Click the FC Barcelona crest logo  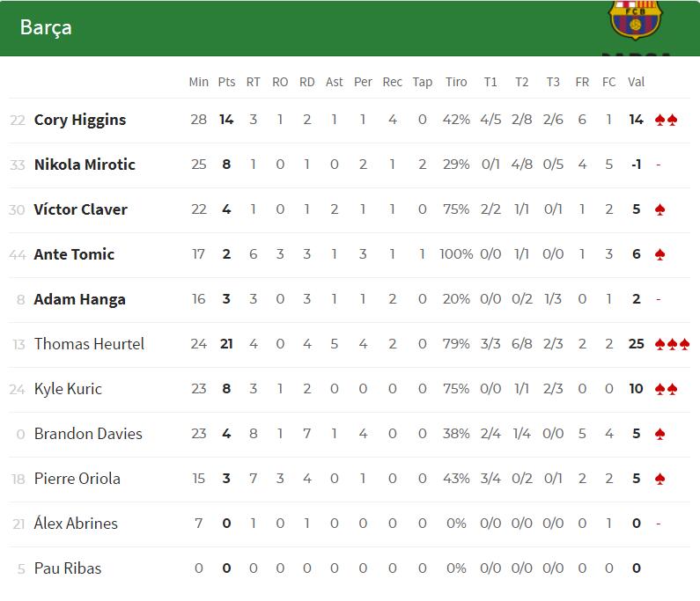[634, 21]
